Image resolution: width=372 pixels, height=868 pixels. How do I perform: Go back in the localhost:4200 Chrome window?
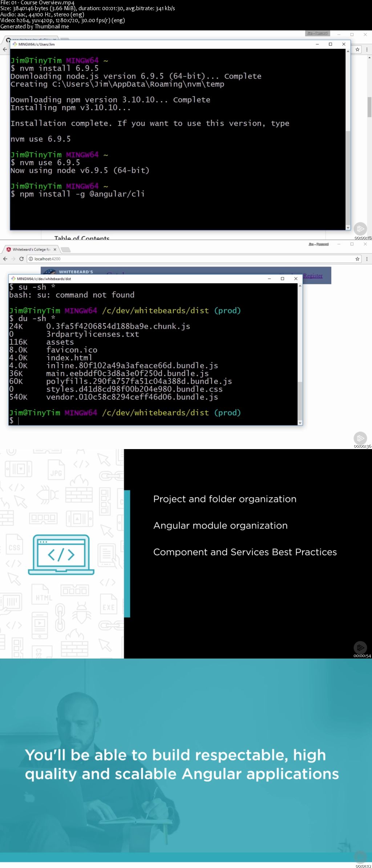pos(5,259)
